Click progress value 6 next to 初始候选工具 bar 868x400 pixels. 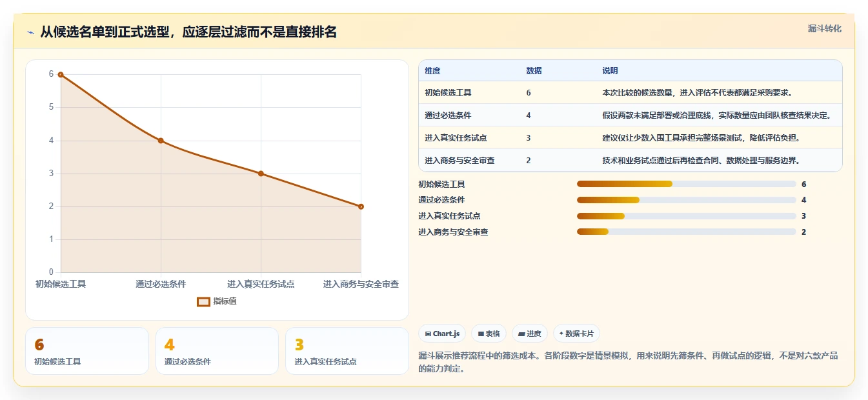pyautogui.click(x=803, y=185)
